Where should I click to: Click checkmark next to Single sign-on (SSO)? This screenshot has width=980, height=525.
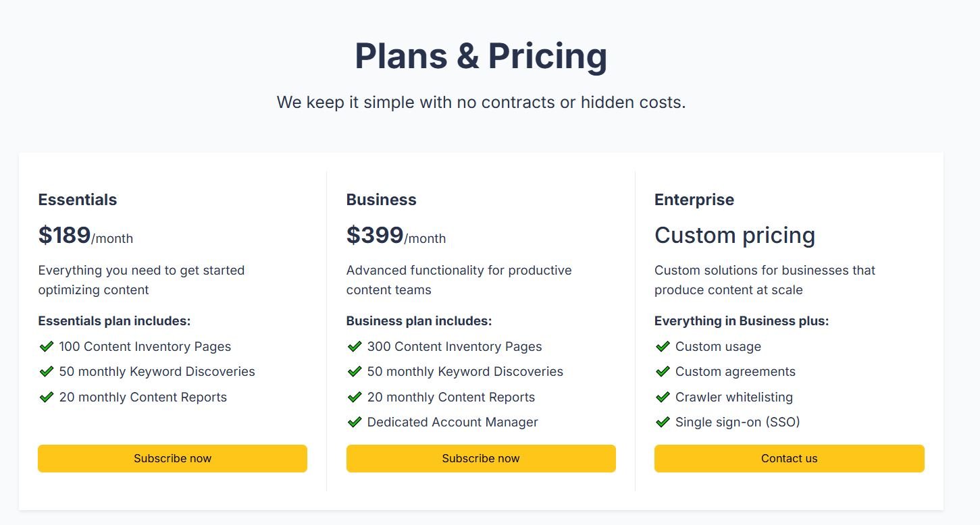pos(663,422)
